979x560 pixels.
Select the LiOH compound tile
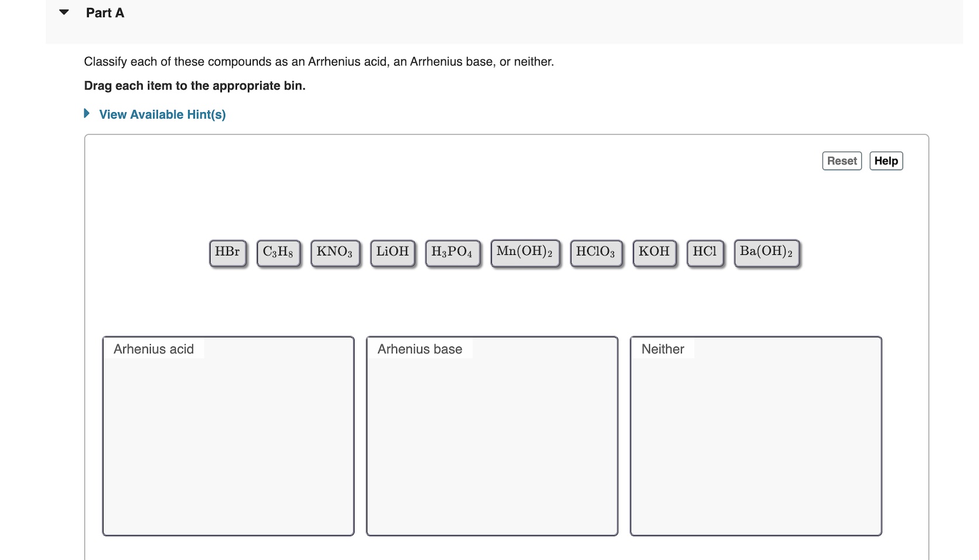coord(392,252)
